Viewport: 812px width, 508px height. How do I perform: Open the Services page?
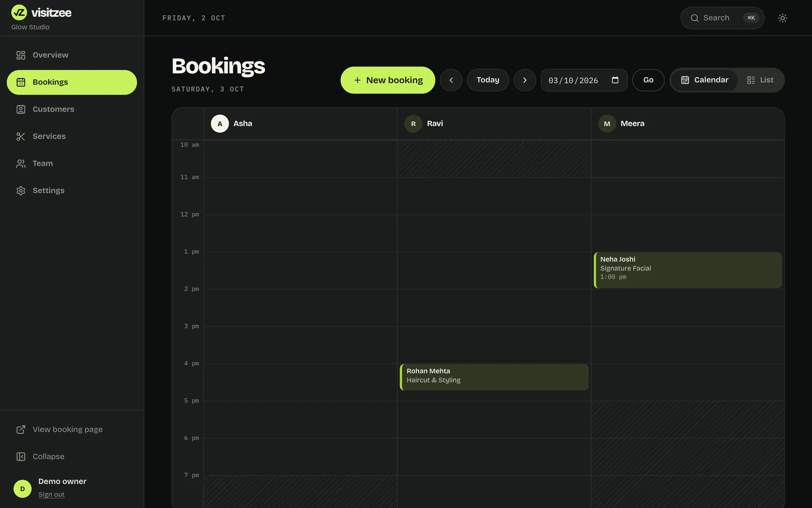(72, 136)
